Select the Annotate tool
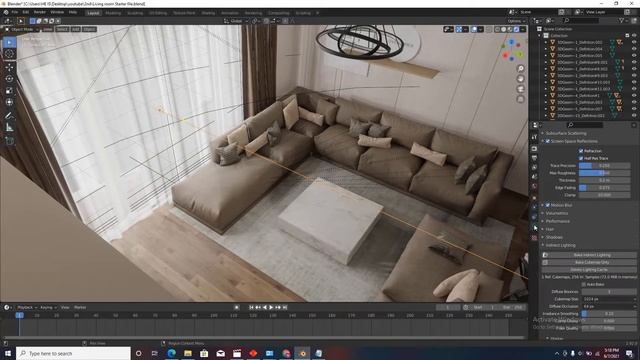This screenshot has height=360, width=640. [9, 116]
